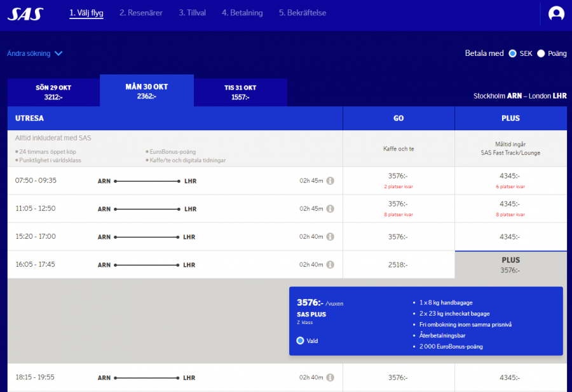Image resolution: width=572 pixels, height=392 pixels.
Task: Click info icon for 07:50 - 09:35 flight
Action: click(330, 181)
